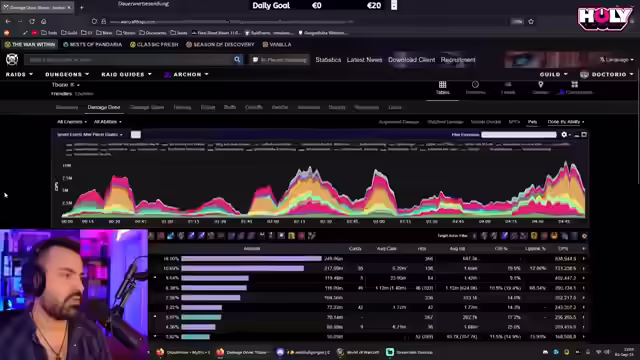
Task: Go back in the browser
Action: [x=8, y=21]
